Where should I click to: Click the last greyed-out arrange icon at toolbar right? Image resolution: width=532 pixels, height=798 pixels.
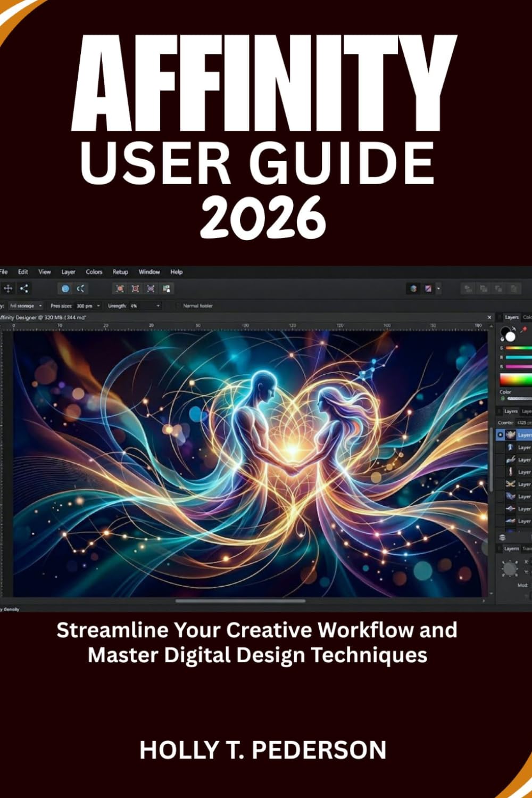514,289
